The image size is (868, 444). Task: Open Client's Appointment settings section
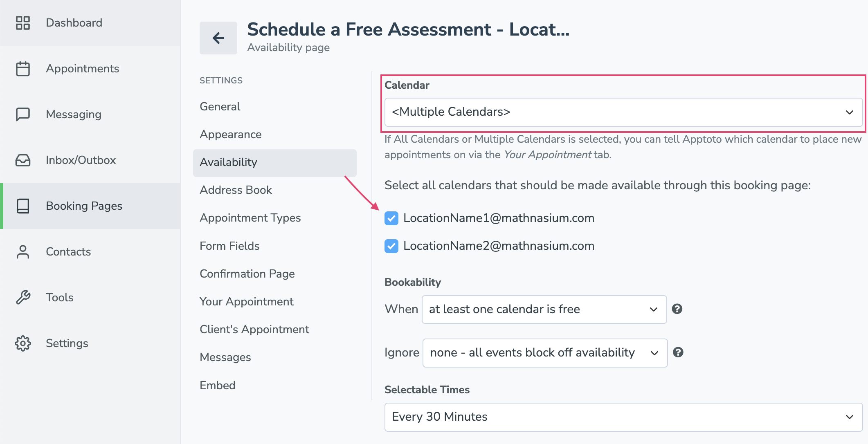[254, 330]
